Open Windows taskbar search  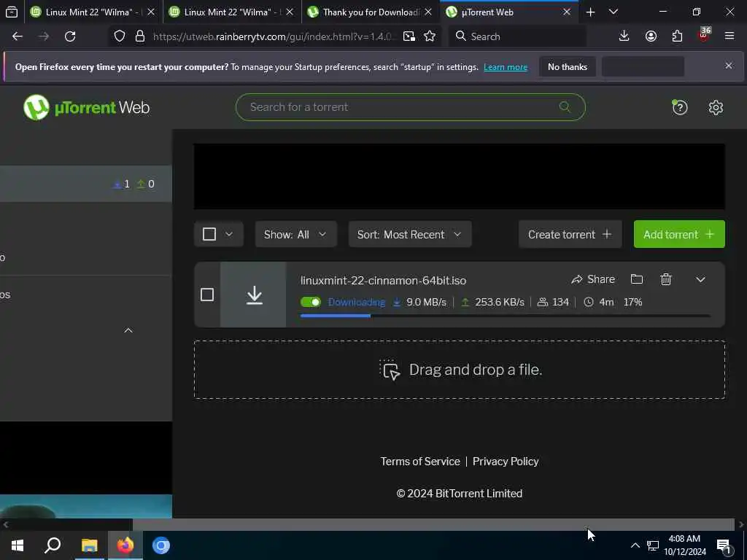tap(53, 545)
